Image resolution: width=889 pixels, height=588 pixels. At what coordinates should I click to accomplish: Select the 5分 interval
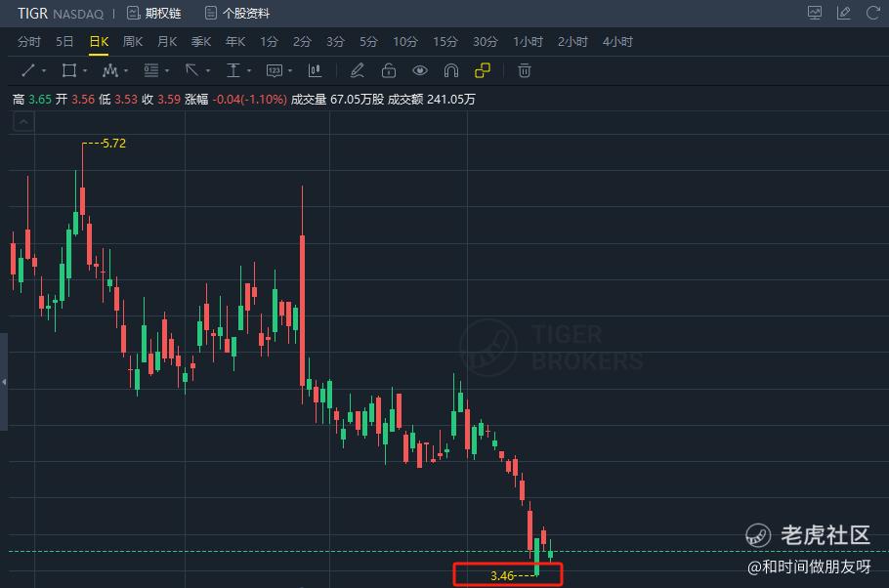368,41
